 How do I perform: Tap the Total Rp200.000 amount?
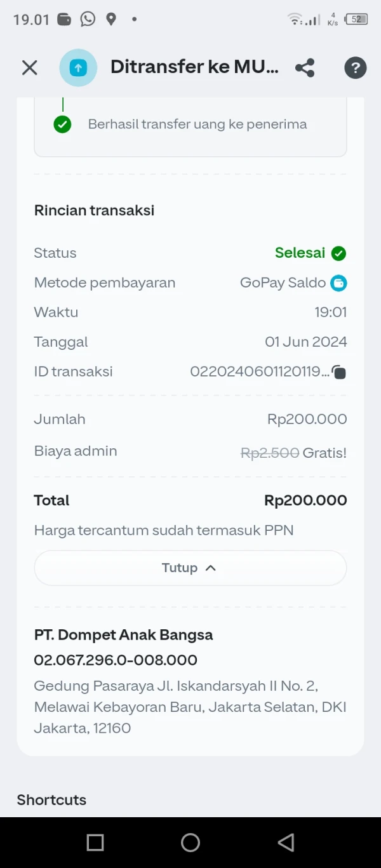coord(305,500)
